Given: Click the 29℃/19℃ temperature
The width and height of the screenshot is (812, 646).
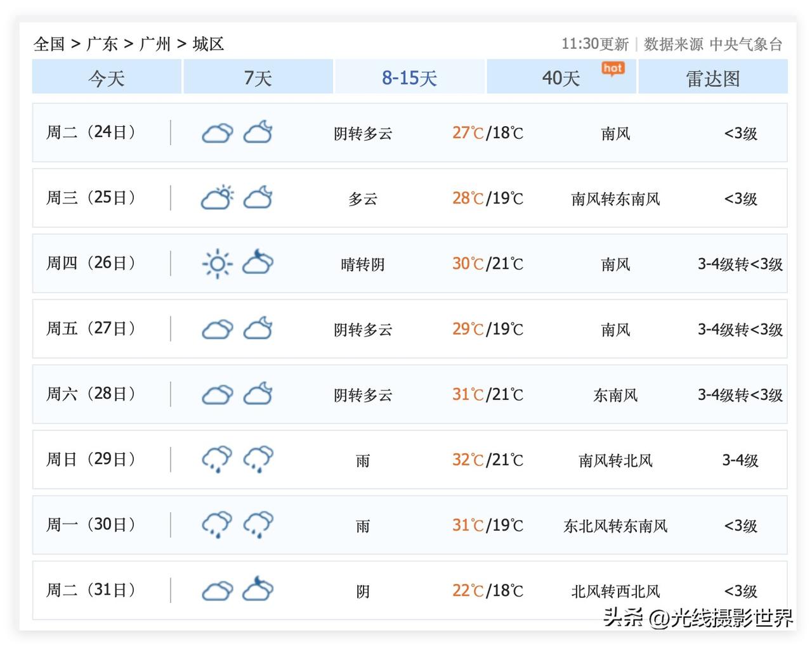Looking at the screenshot, I should pyautogui.click(x=488, y=329).
